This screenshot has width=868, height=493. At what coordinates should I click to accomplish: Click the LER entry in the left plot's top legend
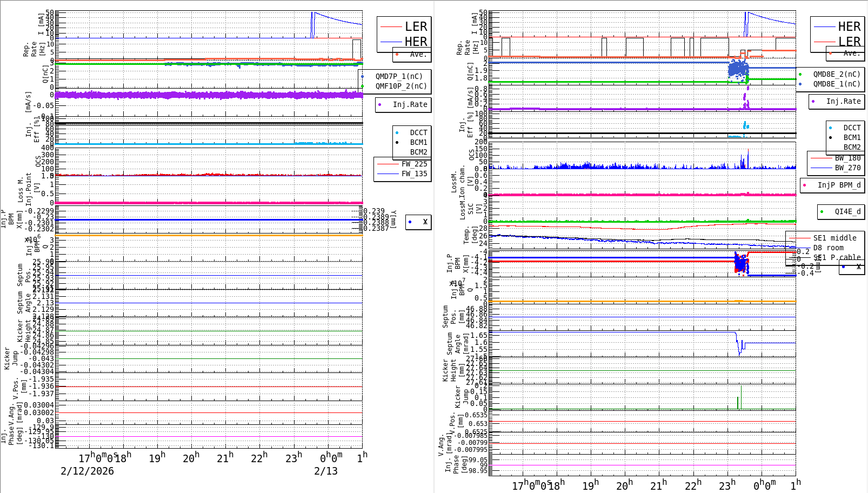[x=416, y=26]
